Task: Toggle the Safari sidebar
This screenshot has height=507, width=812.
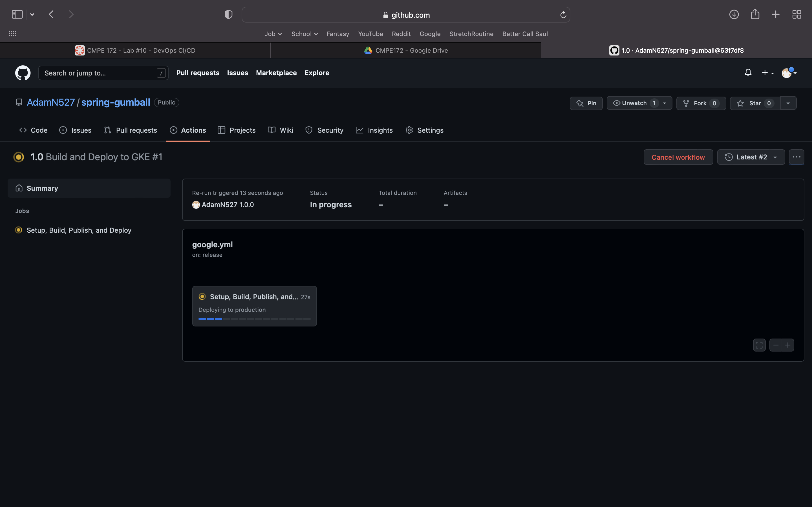Action: pyautogui.click(x=17, y=14)
